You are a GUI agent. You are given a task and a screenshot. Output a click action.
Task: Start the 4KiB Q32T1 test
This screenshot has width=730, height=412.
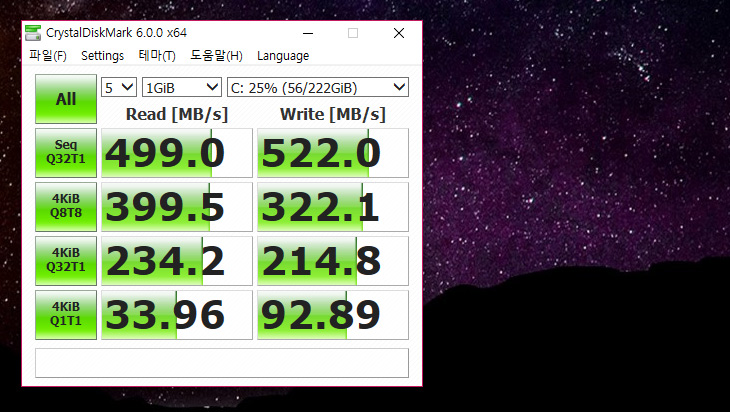(x=66, y=261)
